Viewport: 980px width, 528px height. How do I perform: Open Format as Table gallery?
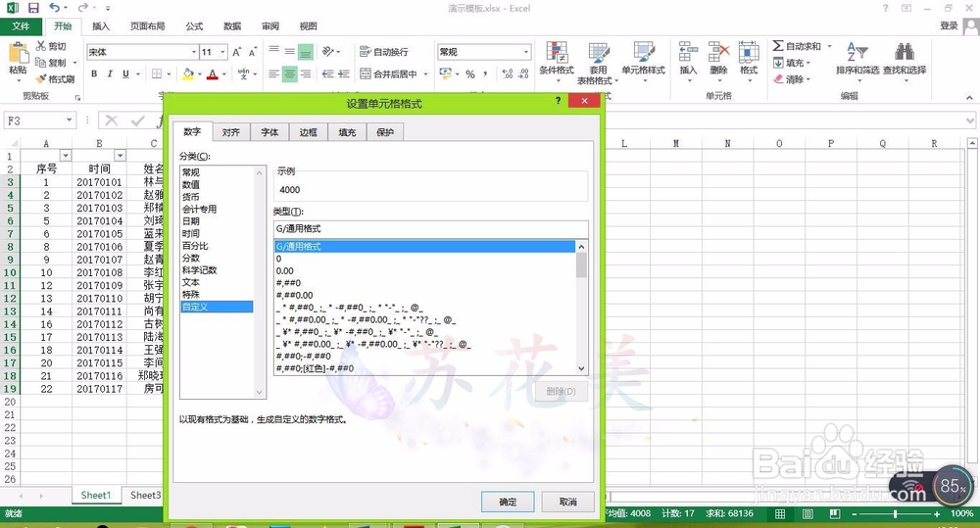tap(598, 63)
